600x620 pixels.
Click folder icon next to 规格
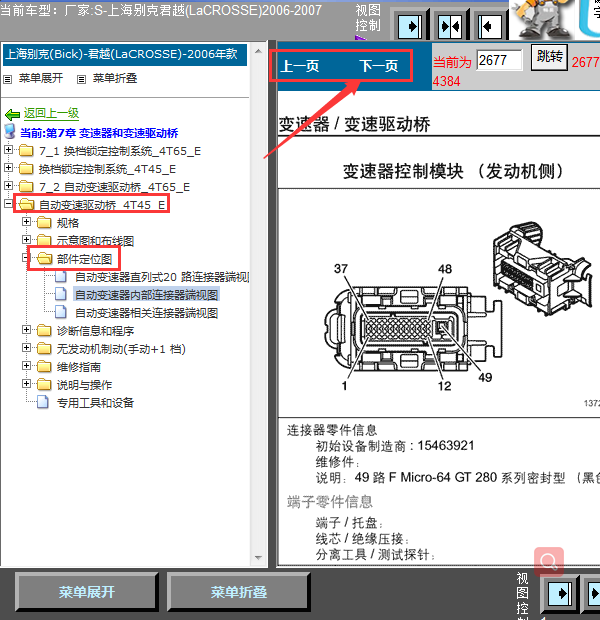(44, 222)
